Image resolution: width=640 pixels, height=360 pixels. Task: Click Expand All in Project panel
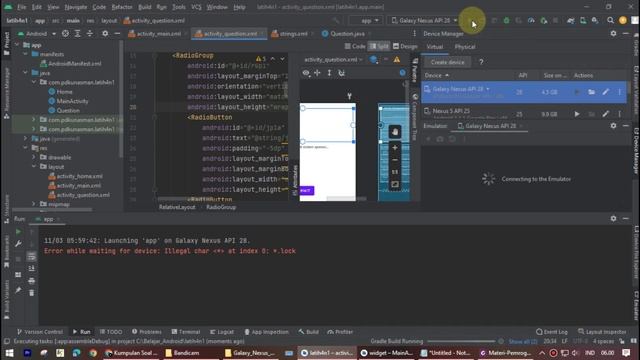pyautogui.click(x=78, y=33)
